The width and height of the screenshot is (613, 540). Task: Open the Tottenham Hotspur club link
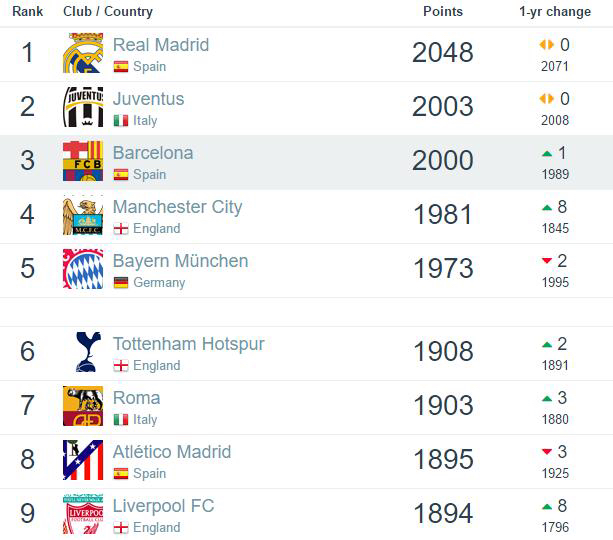coord(188,344)
